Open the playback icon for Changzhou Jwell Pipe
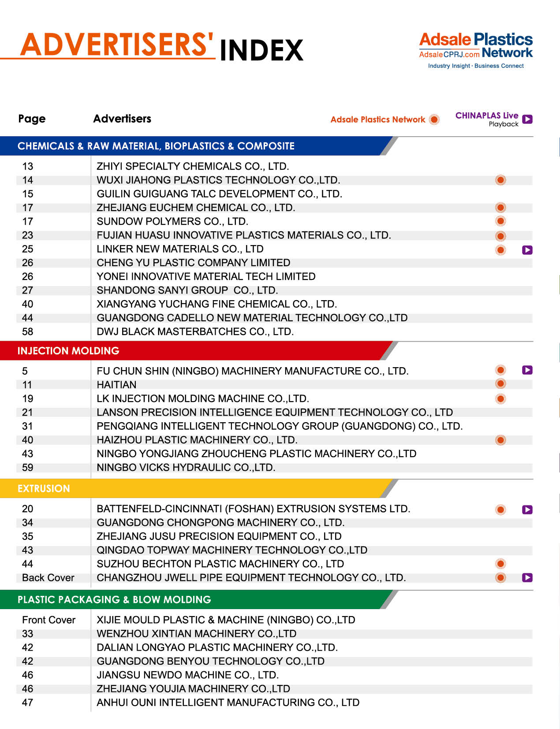The image size is (560, 729). [527, 577]
